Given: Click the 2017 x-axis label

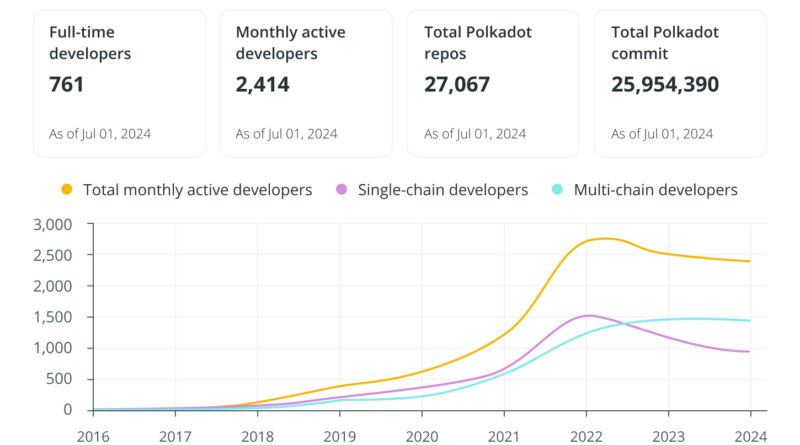Looking at the screenshot, I should click(175, 437).
